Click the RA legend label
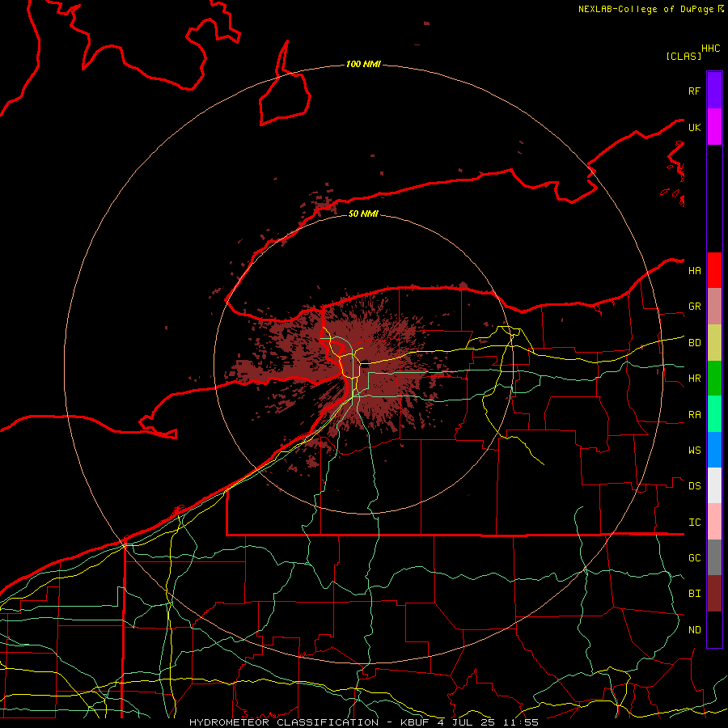The width and height of the screenshot is (728, 728). coord(694,415)
